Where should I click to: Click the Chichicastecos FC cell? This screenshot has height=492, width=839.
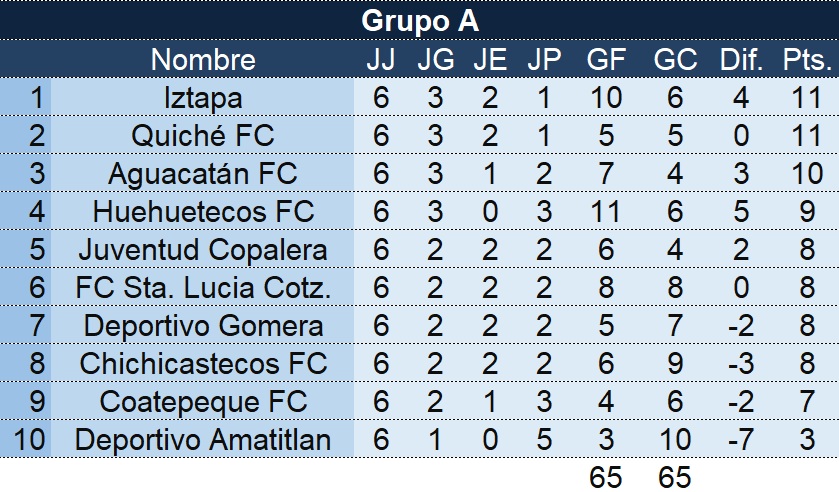coord(203,364)
